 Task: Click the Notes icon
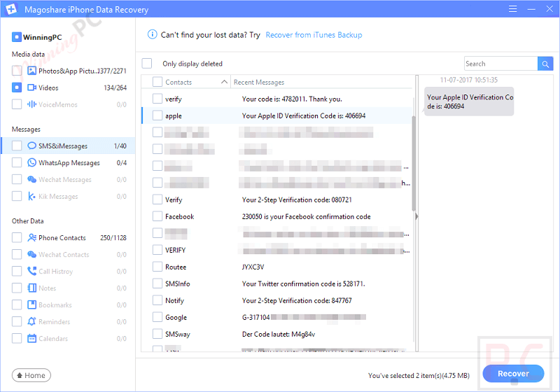pyautogui.click(x=31, y=288)
